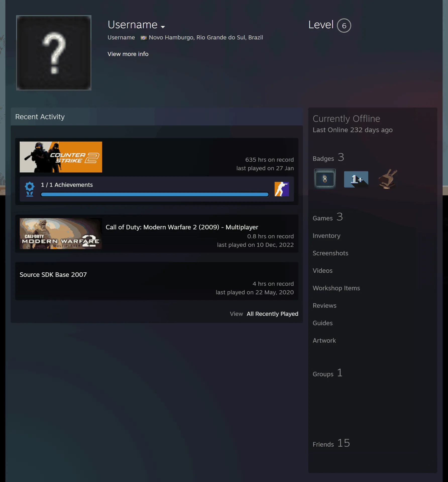Viewport: 448px width, 482px height.
Task: Open the Groups 1 section
Action: click(x=327, y=373)
